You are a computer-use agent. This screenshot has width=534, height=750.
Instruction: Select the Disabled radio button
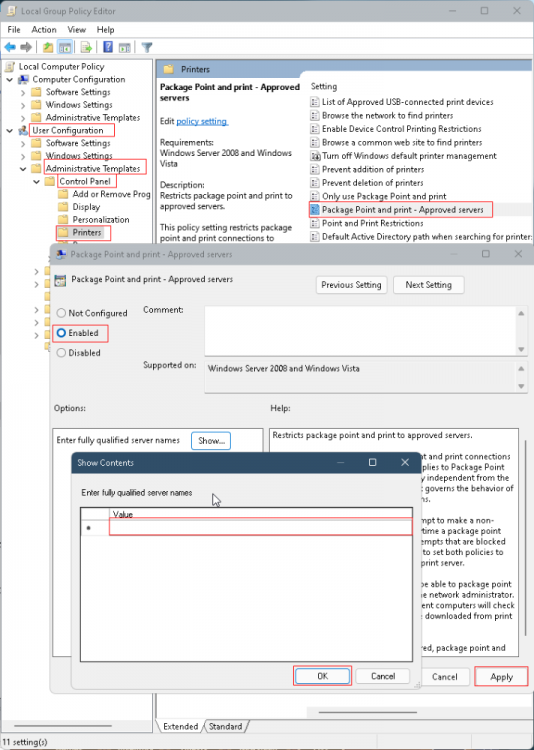click(x=61, y=353)
